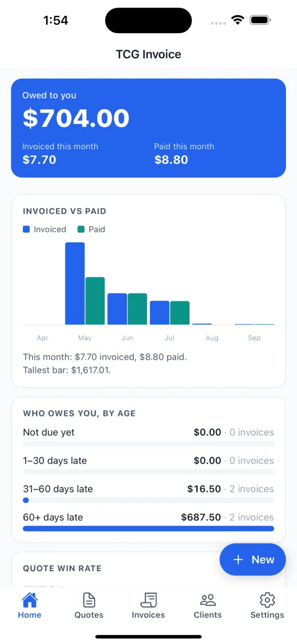Tap the Tallest bar: $1,617.01 text
297x644 pixels.
67,370
